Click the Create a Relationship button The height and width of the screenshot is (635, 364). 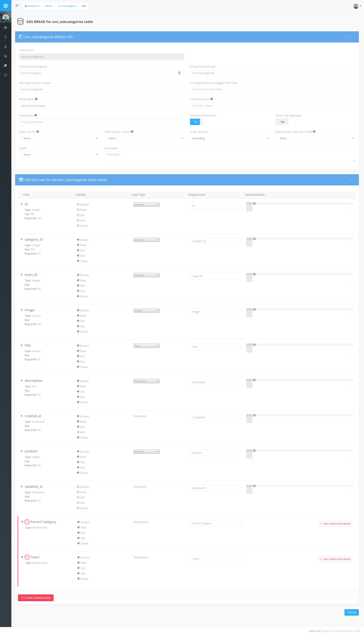tap(36, 598)
